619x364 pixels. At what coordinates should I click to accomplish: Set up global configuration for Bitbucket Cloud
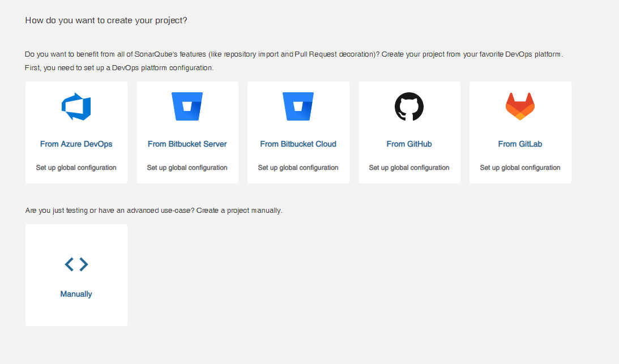[298, 168]
